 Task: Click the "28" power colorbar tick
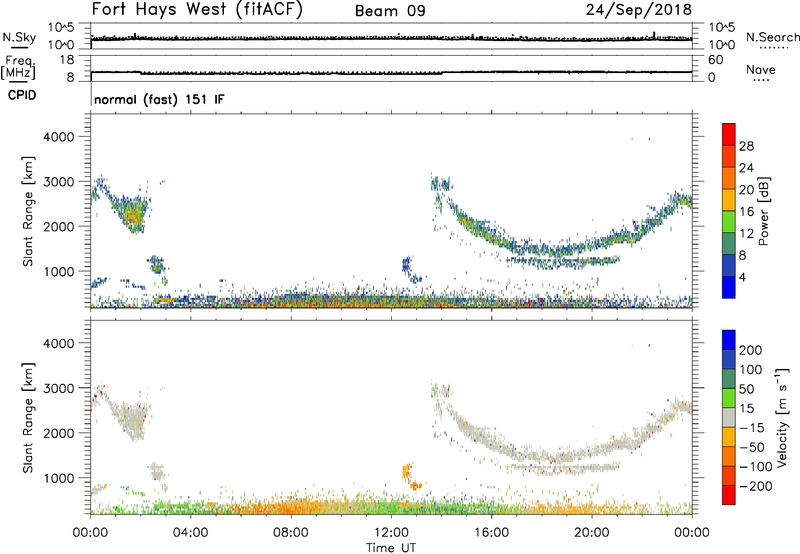746,146
